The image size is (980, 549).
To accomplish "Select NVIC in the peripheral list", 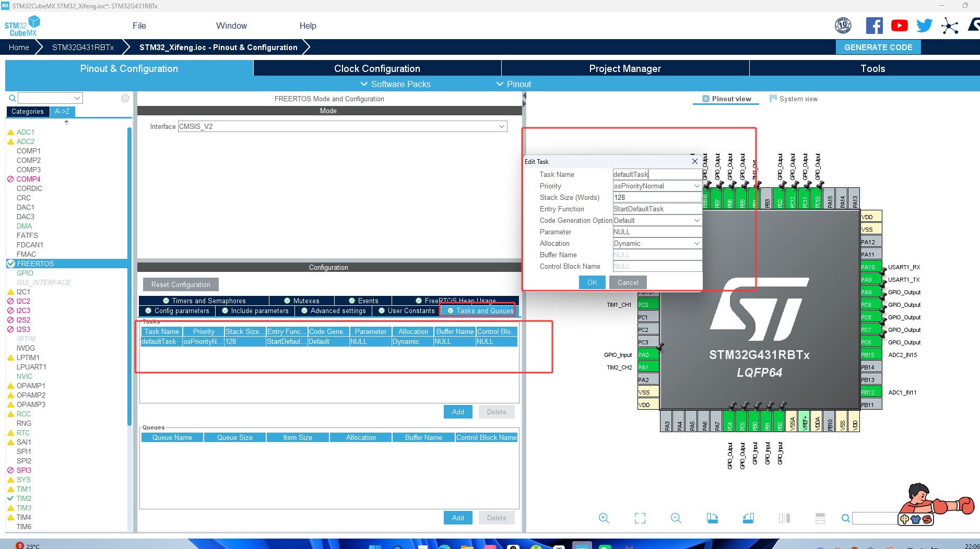I will tap(25, 376).
